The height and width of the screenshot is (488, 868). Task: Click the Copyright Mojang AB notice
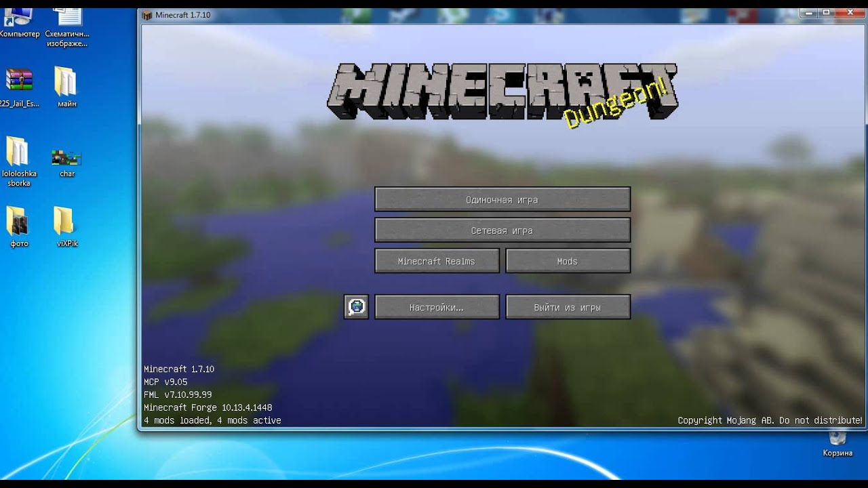point(770,420)
